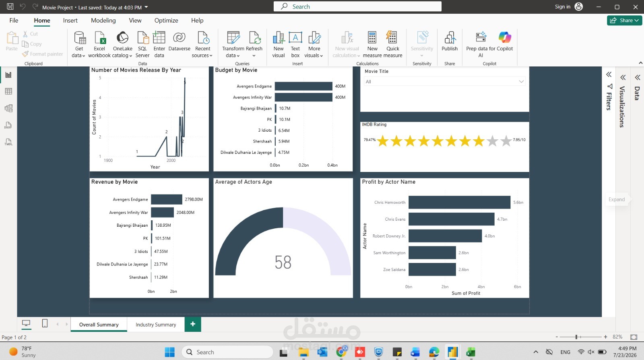The height and width of the screenshot is (360, 644).
Task: Switch to desktop layout view
Action: click(x=26, y=324)
